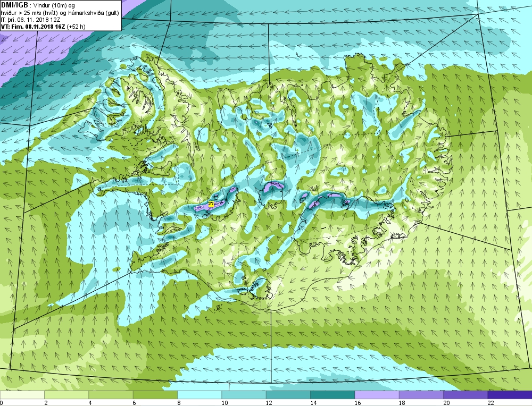Image resolution: width=532 pixels, height=406 pixels.
Task: Click the yellow 27 max gust marker
Action: pos(211,204)
